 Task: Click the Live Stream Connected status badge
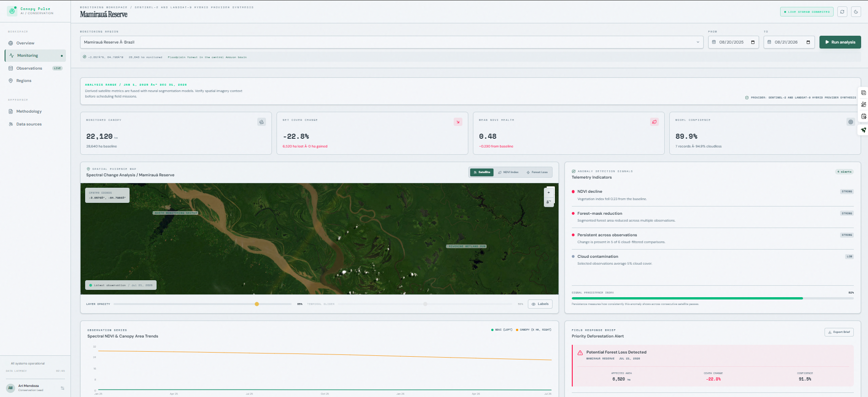[x=807, y=12]
